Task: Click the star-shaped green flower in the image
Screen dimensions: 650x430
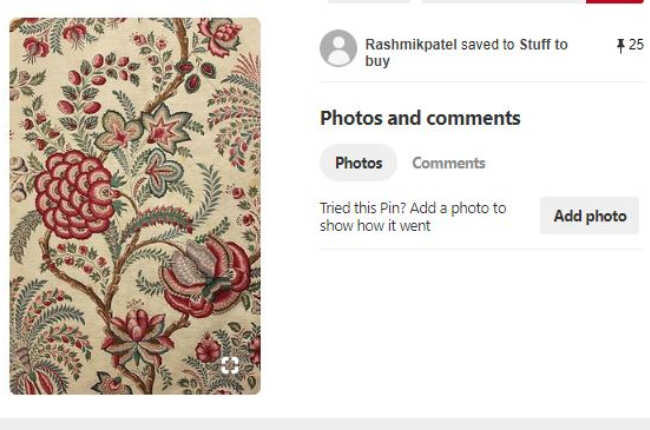Action: (165, 127)
